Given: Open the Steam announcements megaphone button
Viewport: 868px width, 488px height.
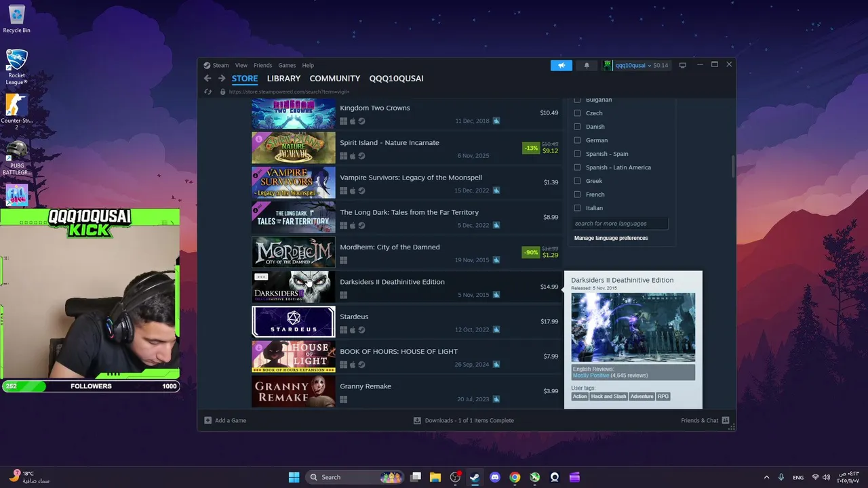Looking at the screenshot, I should click(x=561, y=65).
